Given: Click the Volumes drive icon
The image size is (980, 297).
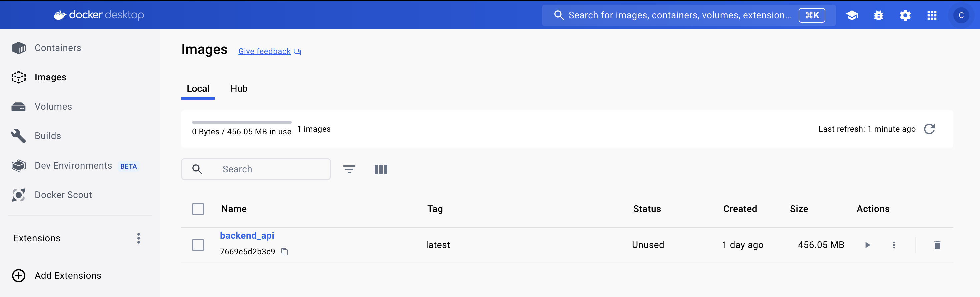Looking at the screenshot, I should pos(19,107).
